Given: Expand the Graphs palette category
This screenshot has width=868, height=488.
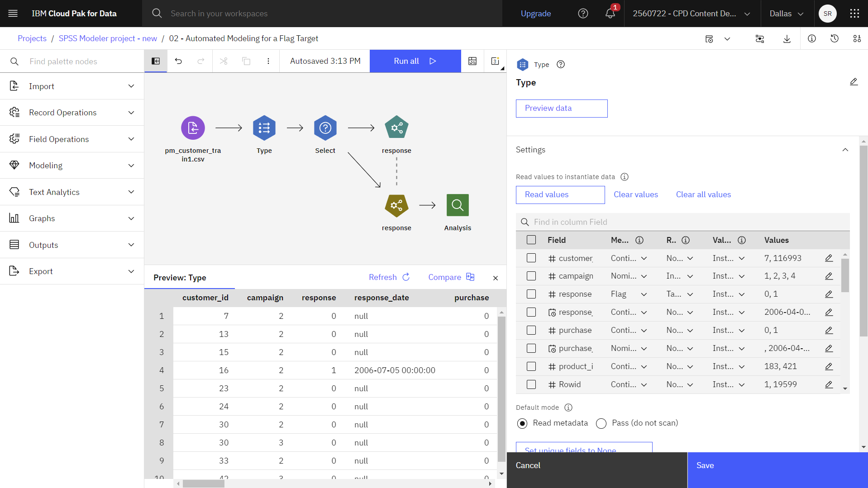Looking at the screenshot, I should point(72,218).
